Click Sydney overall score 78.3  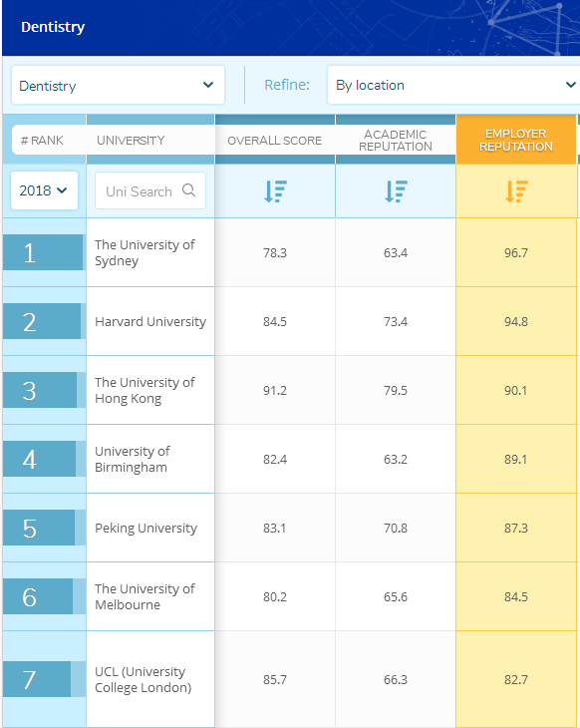click(275, 253)
